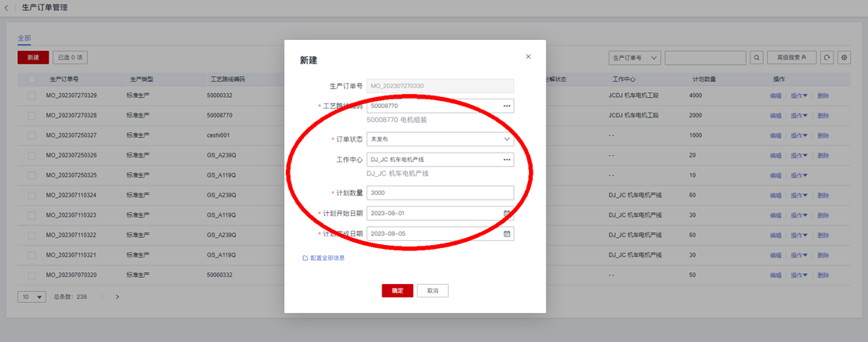The image size is (868, 342).
Task: Open the column settings gear icon
Action: 844,58
